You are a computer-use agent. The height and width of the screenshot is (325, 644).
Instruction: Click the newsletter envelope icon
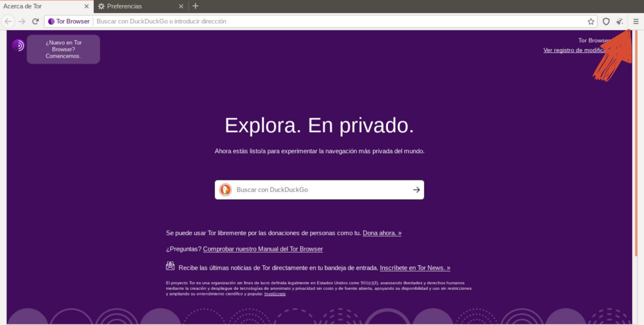click(x=170, y=266)
